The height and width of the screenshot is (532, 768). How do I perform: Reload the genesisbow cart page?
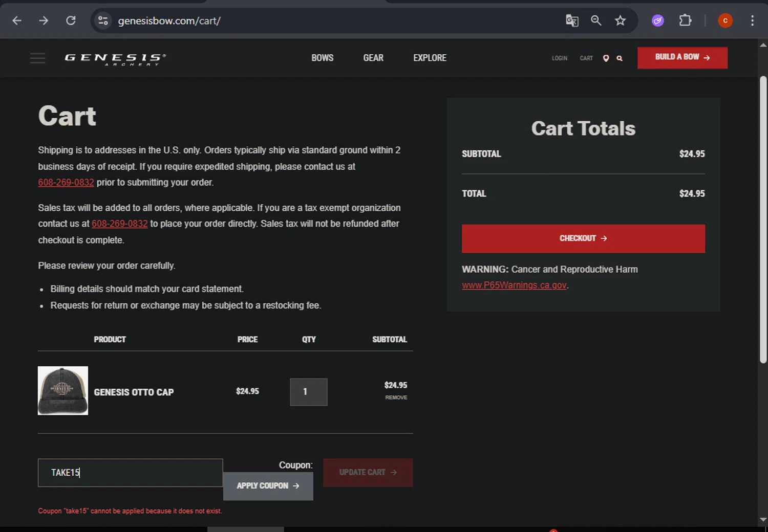click(71, 20)
